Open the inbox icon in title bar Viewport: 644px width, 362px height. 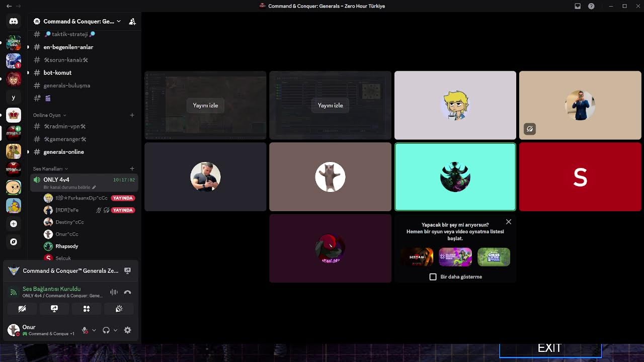[x=578, y=6]
